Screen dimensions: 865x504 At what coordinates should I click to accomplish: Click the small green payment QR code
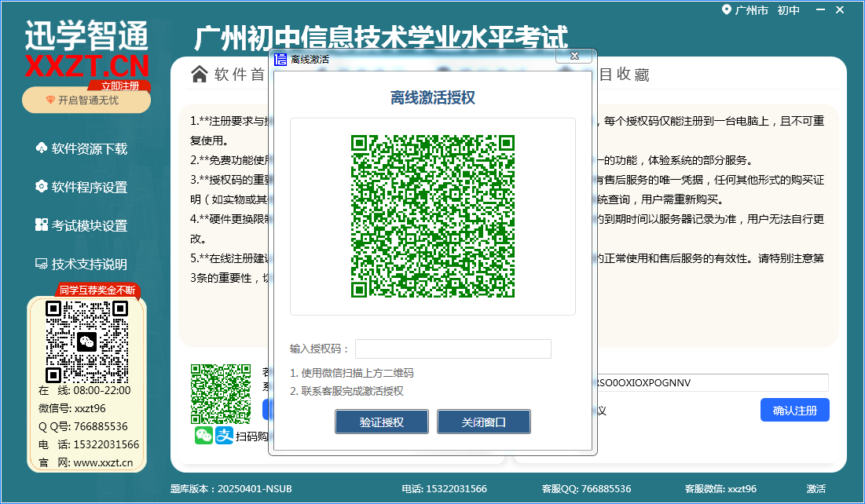pos(221,394)
